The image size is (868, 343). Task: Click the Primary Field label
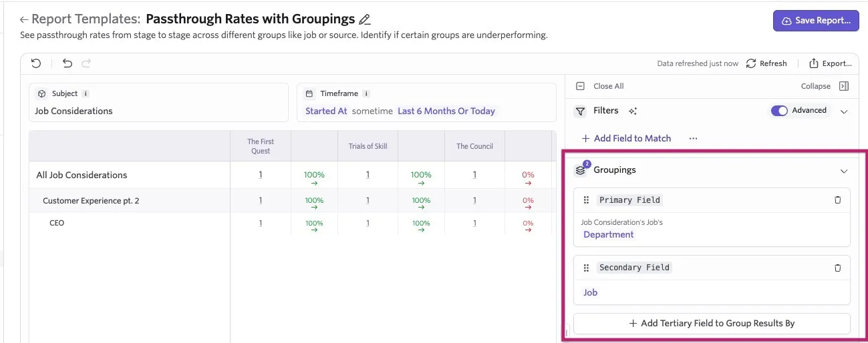click(x=629, y=200)
